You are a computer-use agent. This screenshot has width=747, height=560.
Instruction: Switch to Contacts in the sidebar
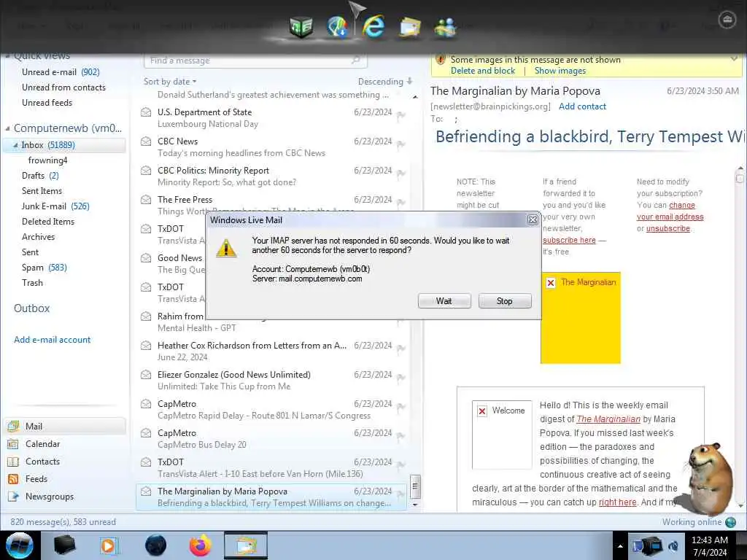(x=43, y=462)
